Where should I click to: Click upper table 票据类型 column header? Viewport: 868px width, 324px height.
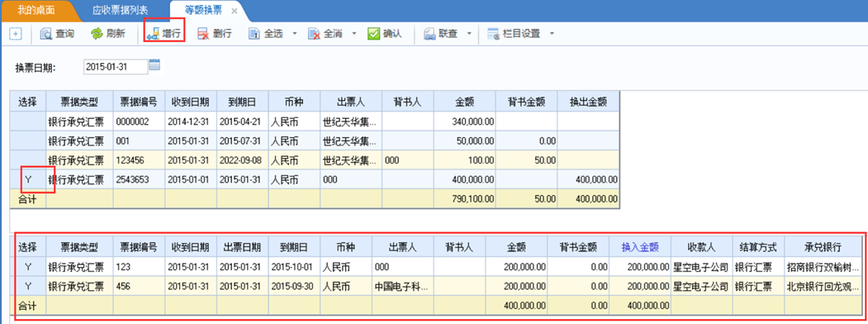pos(80,102)
